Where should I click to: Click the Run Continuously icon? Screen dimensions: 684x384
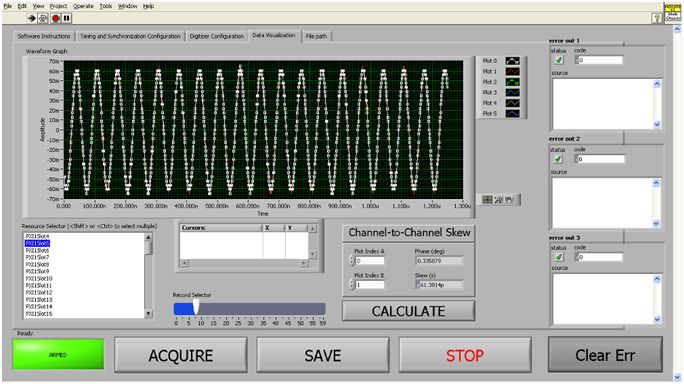pyautogui.click(x=43, y=18)
